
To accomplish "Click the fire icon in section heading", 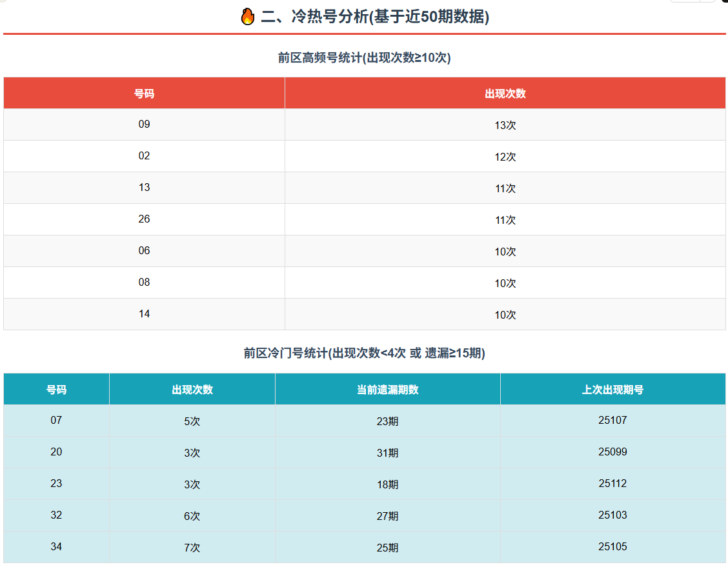I will [x=248, y=17].
